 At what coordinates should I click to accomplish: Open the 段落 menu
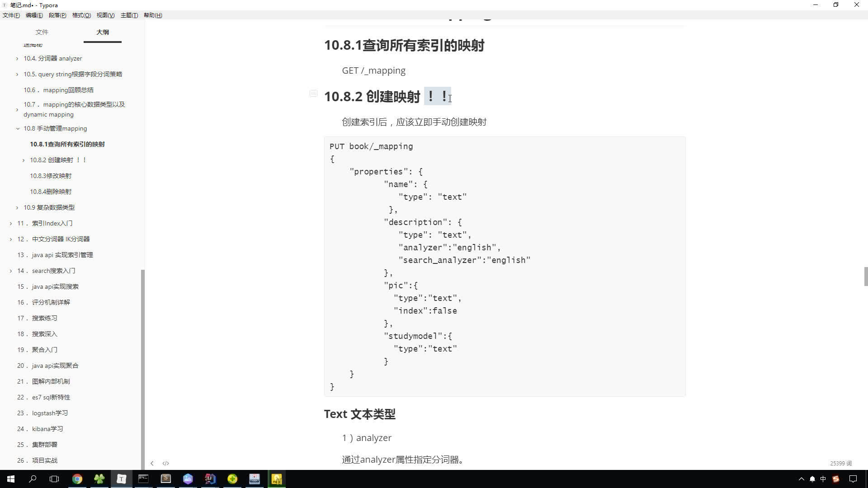tap(57, 15)
